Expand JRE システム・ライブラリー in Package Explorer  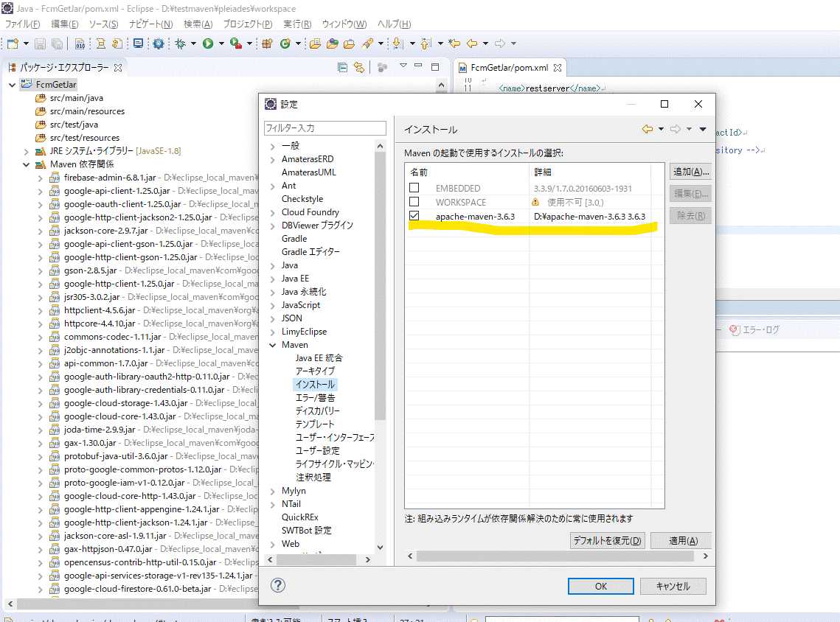(27, 152)
